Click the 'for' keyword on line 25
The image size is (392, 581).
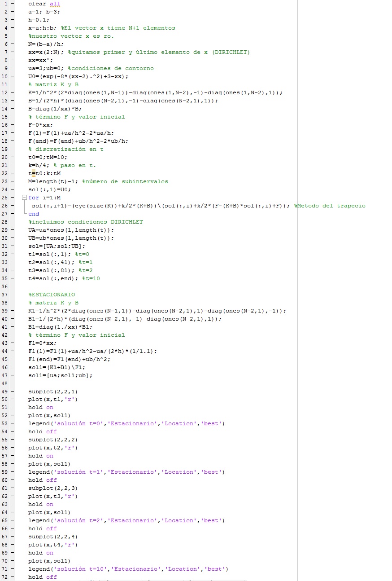pos(33,198)
